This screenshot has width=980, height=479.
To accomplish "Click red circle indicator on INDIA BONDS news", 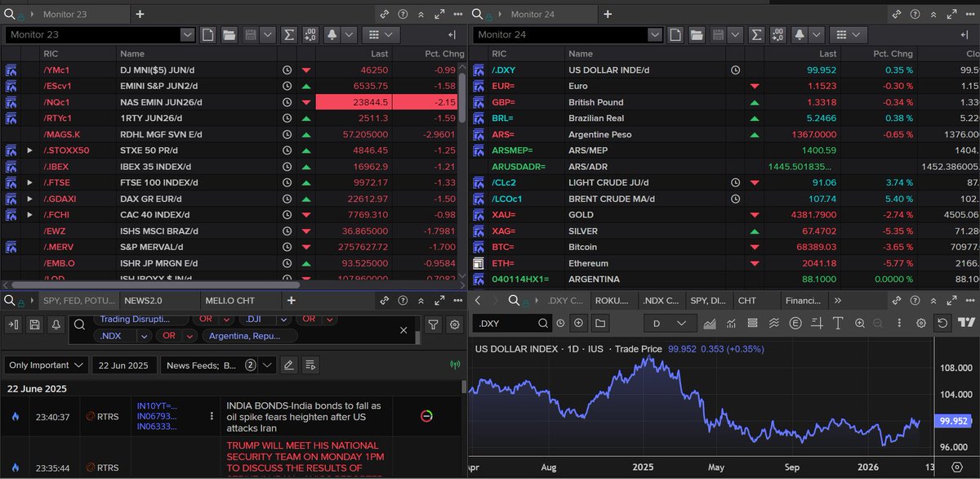I will [426, 416].
